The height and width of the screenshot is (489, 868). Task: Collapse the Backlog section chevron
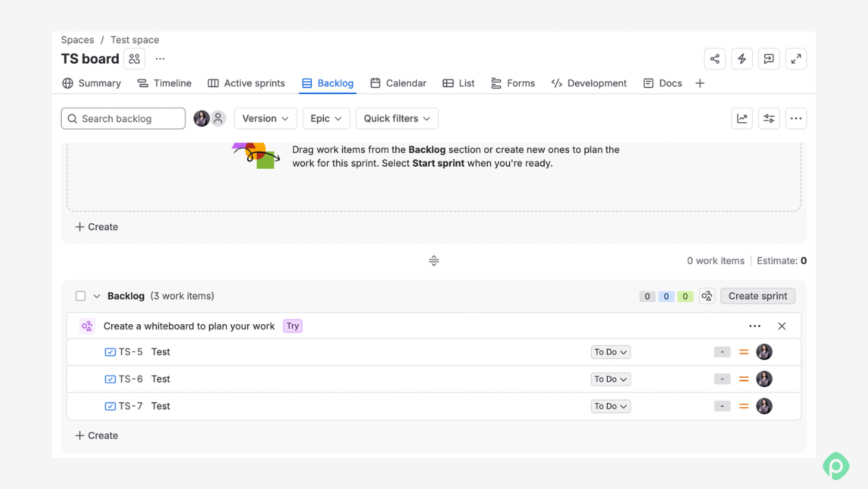pyautogui.click(x=97, y=296)
